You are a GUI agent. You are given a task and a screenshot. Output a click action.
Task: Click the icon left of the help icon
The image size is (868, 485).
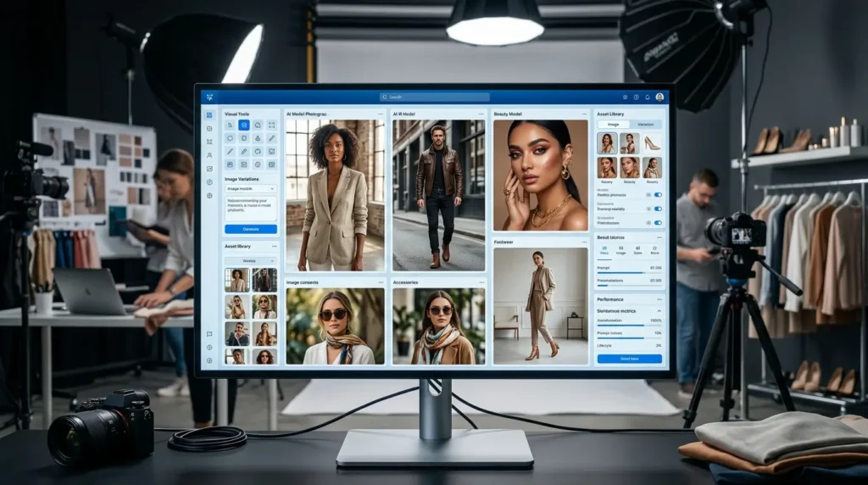click(x=625, y=97)
